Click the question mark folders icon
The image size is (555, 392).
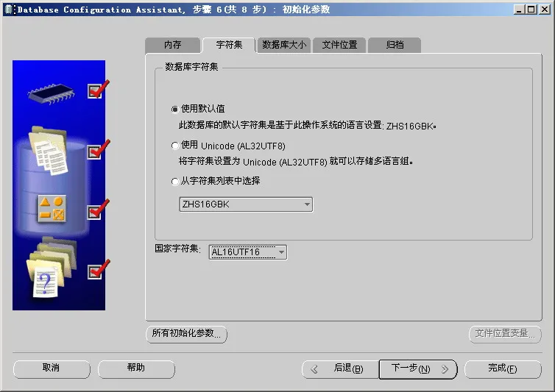[x=51, y=267]
